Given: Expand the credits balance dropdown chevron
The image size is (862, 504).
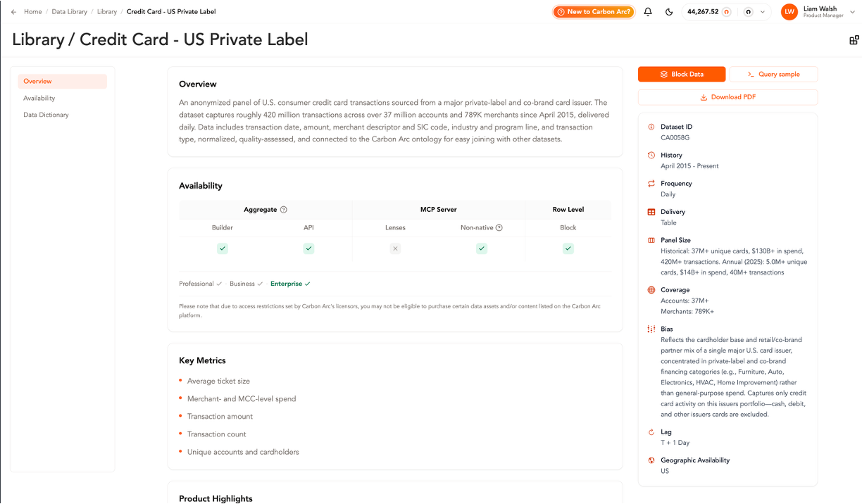Looking at the screenshot, I should tap(762, 12).
